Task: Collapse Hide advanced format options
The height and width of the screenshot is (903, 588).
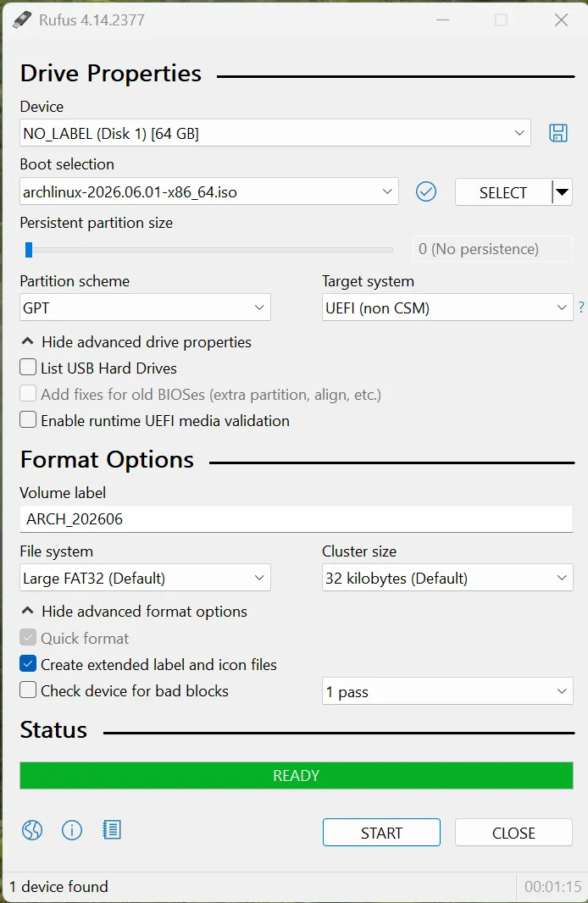Action: tap(134, 612)
